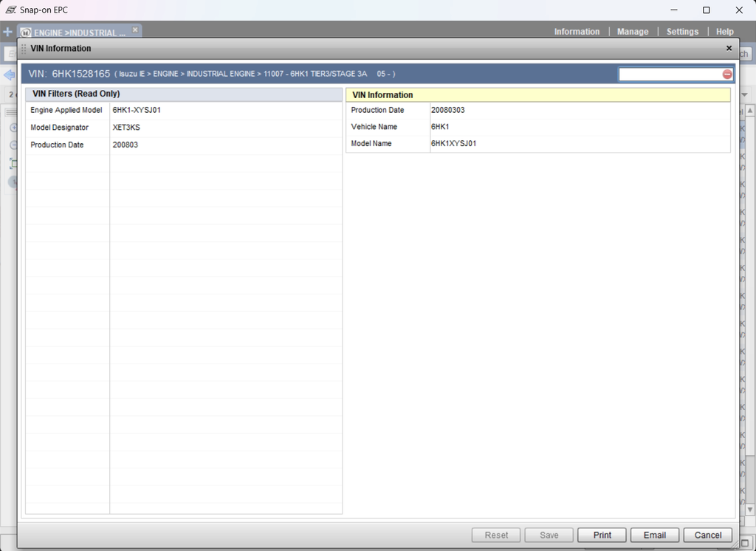Image resolution: width=756 pixels, height=551 pixels.
Task: Click the plus icon to add new tab
Action: (x=8, y=32)
